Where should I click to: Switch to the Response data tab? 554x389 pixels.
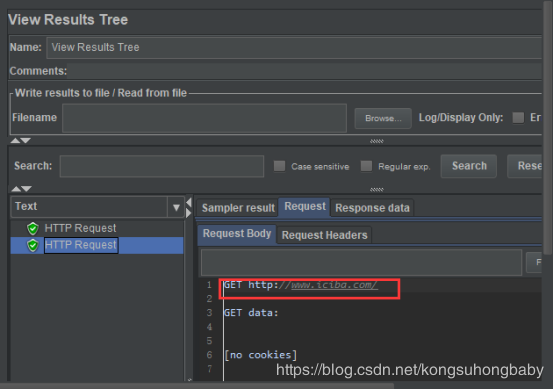click(x=372, y=208)
